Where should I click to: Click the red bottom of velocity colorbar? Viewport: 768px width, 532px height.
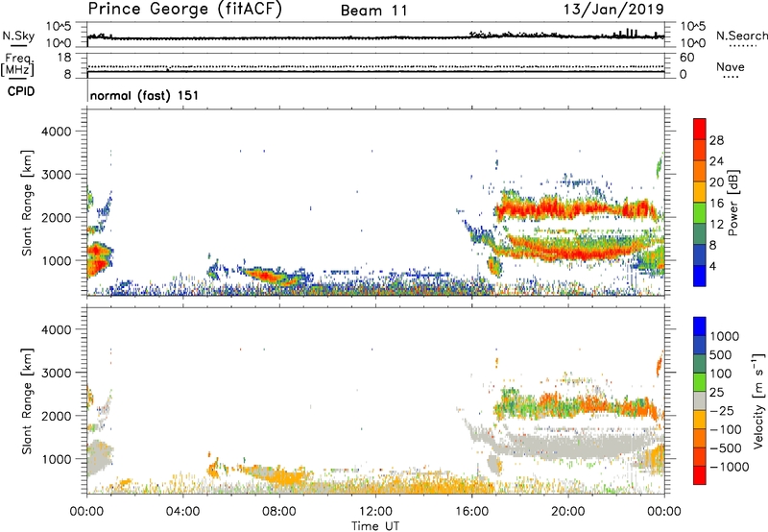pyautogui.click(x=700, y=475)
